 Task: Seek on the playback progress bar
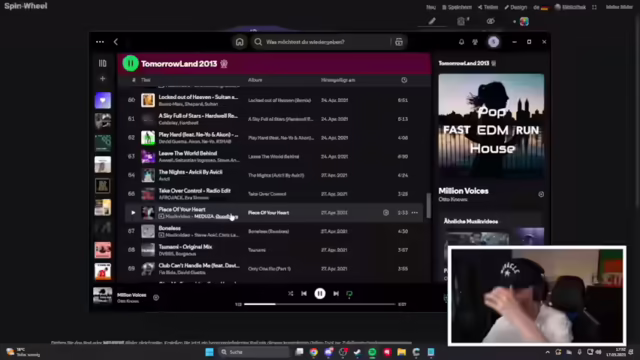(x=320, y=304)
